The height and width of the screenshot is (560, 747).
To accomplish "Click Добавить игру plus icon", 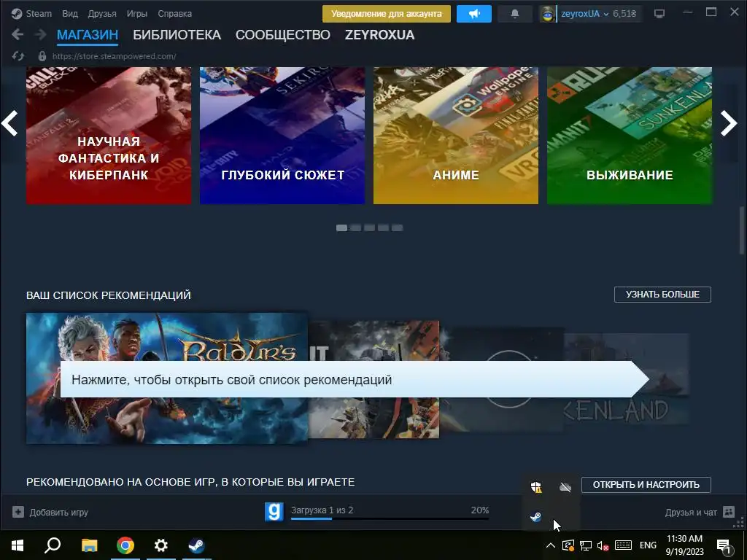I will tap(18, 512).
